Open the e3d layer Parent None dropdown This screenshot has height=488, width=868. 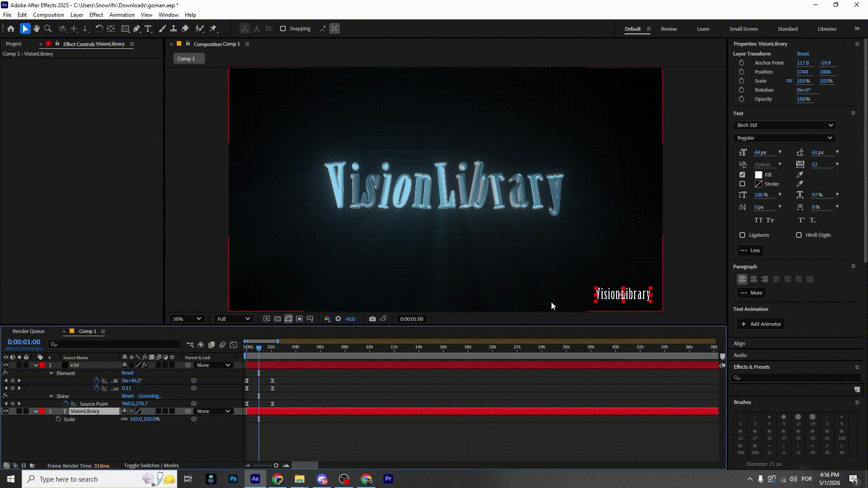point(213,365)
